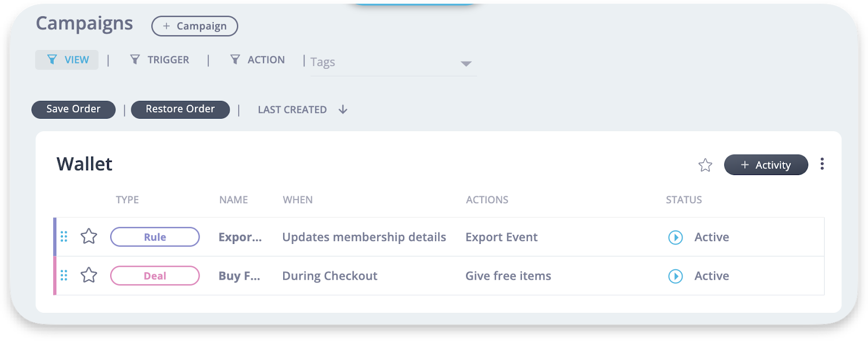The width and height of the screenshot is (868, 341).
Task: Click drag handle on the Rule row
Action: (x=64, y=237)
